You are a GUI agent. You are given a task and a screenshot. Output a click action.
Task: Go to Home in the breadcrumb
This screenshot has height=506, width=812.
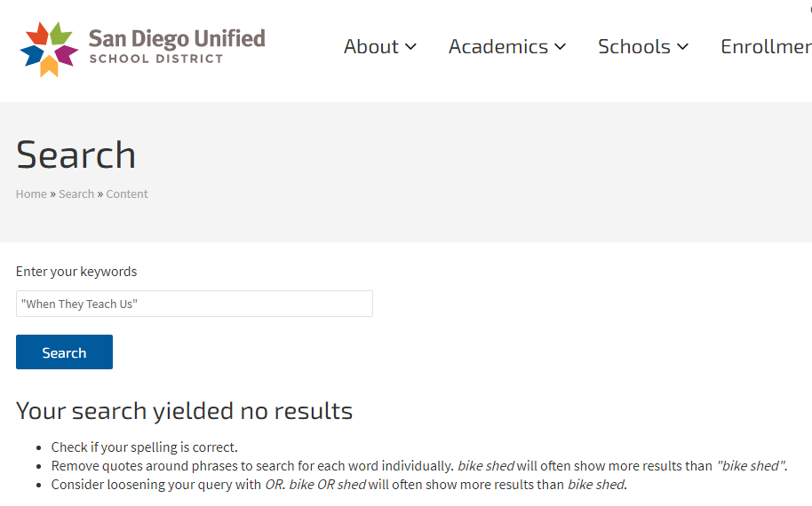[x=31, y=194]
